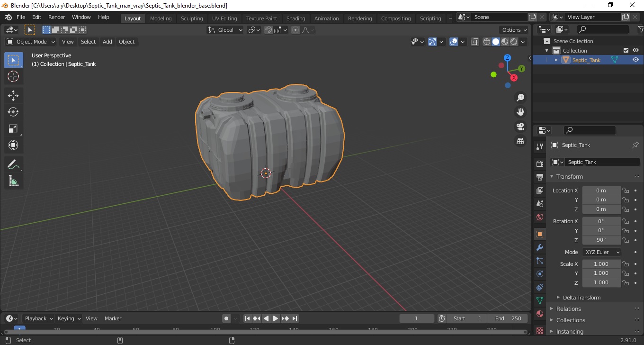Collapse the Transform panel
This screenshot has height=345, width=644.
point(569,177)
